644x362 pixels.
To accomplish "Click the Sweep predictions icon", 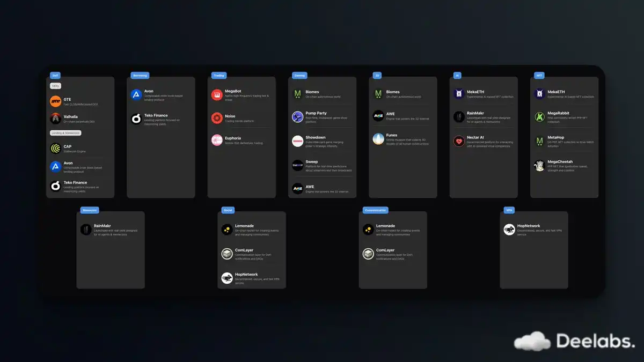I will click(297, 165).
